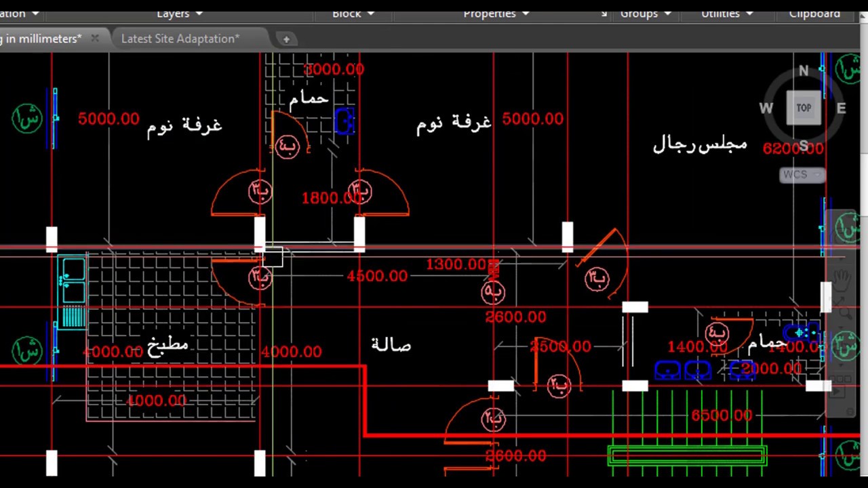The height and width of the screenshot is (488, 868).
Task: Select the blue toilet block in upper bathroom
Action: pyautogui.click(x=344, y=121)
